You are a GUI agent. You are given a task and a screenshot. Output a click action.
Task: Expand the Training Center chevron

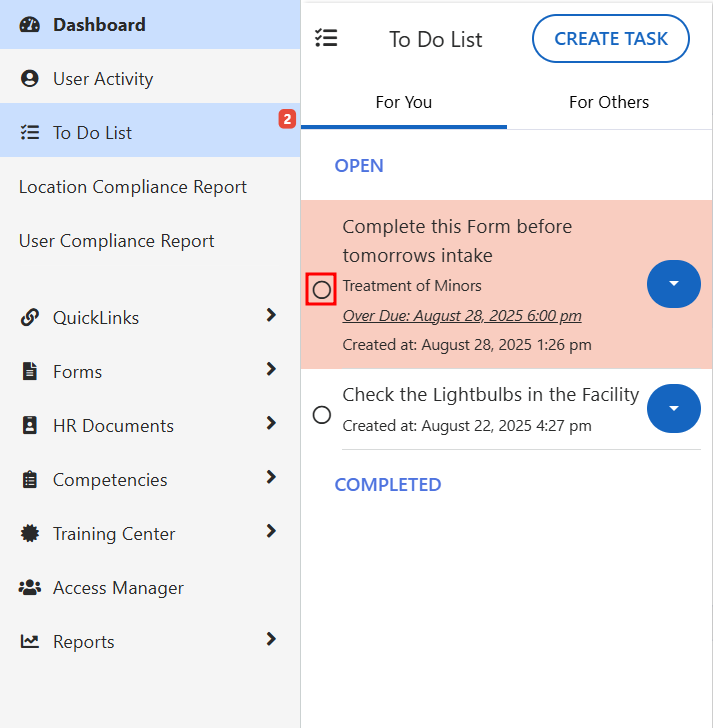[x=270, y=532]
